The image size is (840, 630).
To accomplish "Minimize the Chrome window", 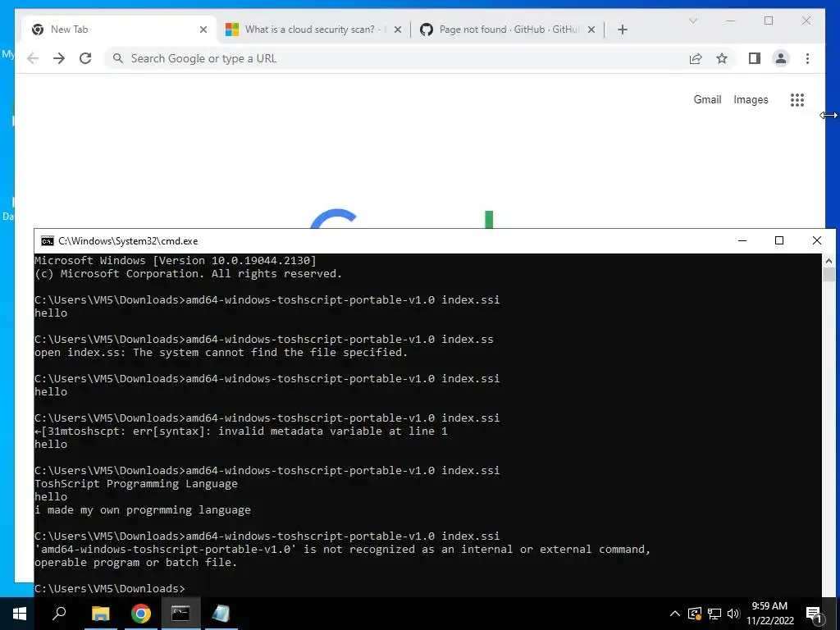I will 731,21.
